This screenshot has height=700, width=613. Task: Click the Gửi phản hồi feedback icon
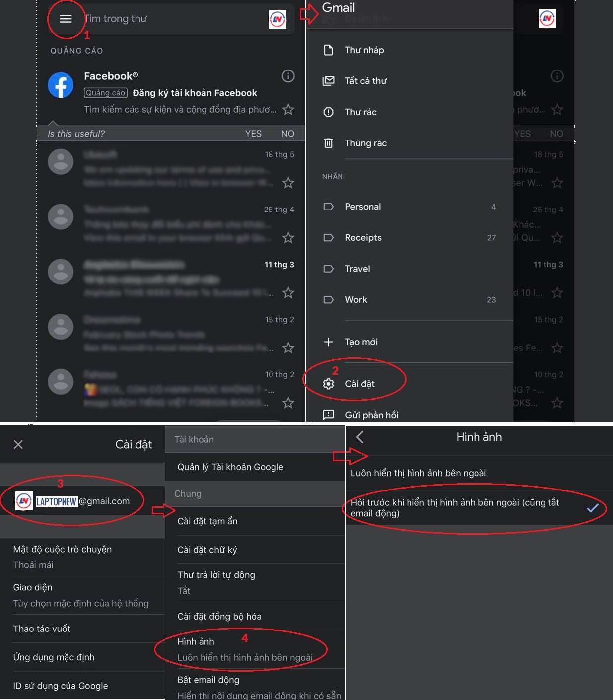coord(328,415)
